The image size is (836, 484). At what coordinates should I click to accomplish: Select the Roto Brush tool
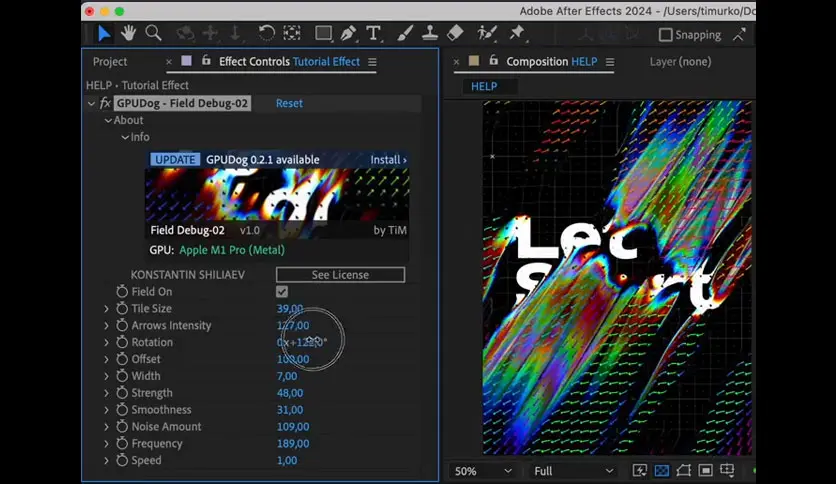pyautogui.click(x=486, y=34)
